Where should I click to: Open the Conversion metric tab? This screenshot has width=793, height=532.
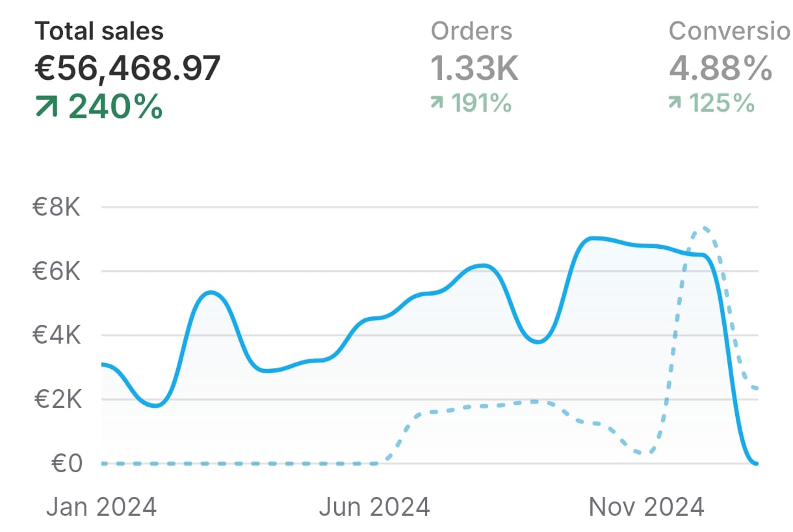pos(729,31)
